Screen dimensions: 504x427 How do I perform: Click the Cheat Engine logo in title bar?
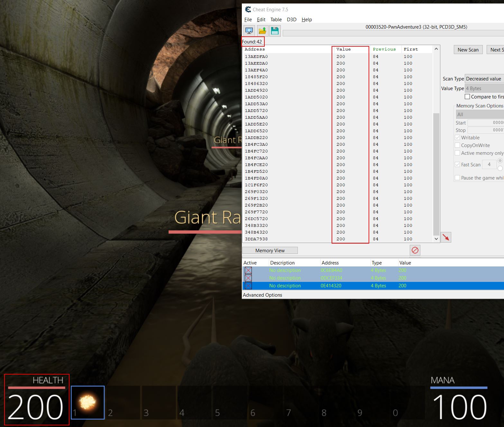coord(248,9)
